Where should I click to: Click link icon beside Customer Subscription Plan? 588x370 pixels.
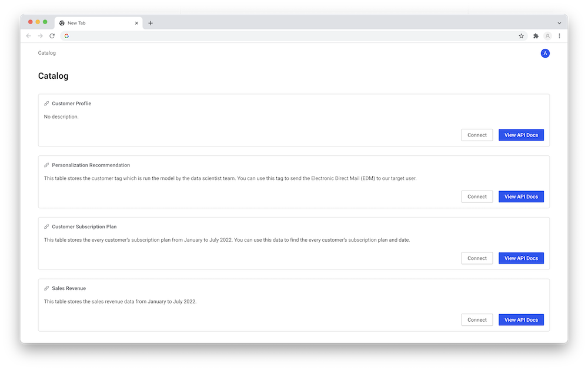point(46,226)
